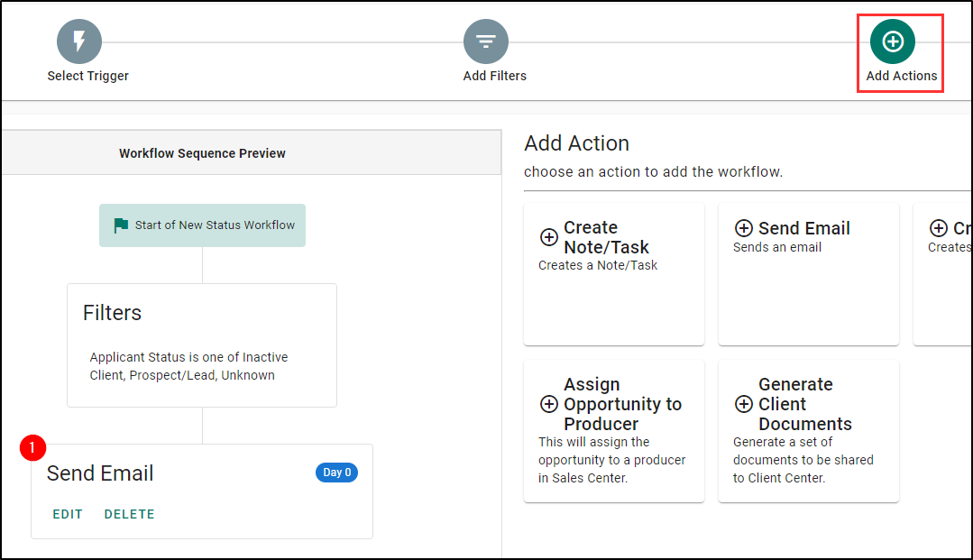This screenshot has width=973, height=560.
Task: Select the Filters card in preview
Action: pos(202,344)
